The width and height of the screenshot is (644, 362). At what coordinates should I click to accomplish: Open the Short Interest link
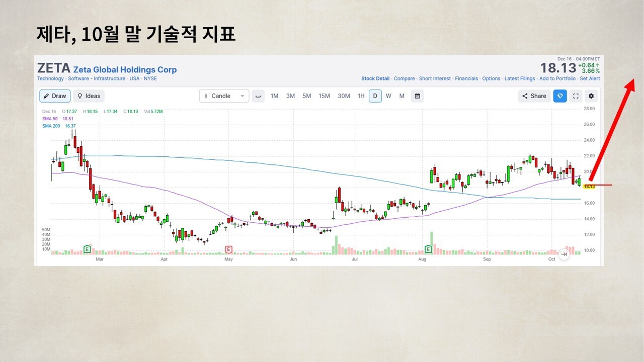click(435, 78)
